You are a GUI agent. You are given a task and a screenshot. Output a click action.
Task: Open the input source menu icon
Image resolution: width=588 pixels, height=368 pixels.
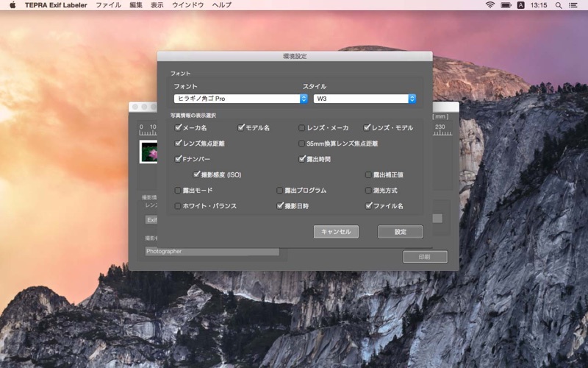tap(521, 5)
